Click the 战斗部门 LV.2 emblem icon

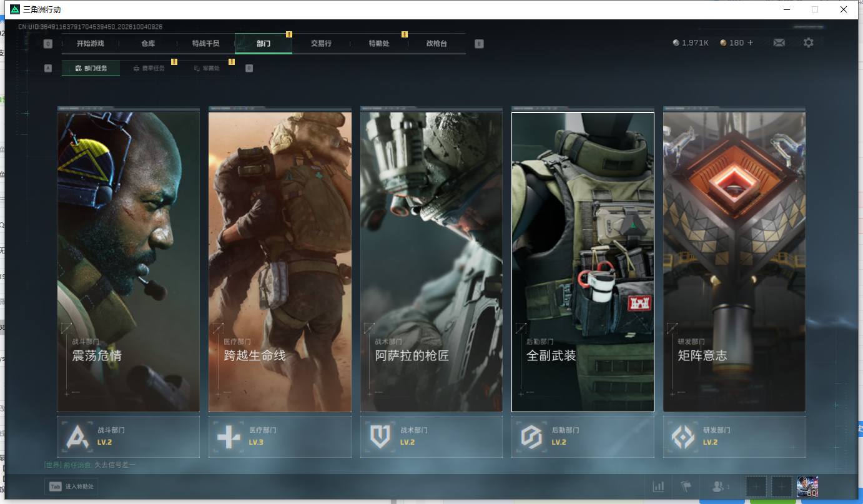(x=78, y=437)
